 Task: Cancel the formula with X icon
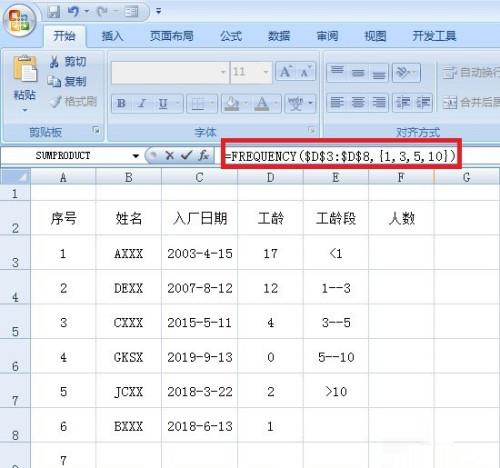(x=170, y=155)
